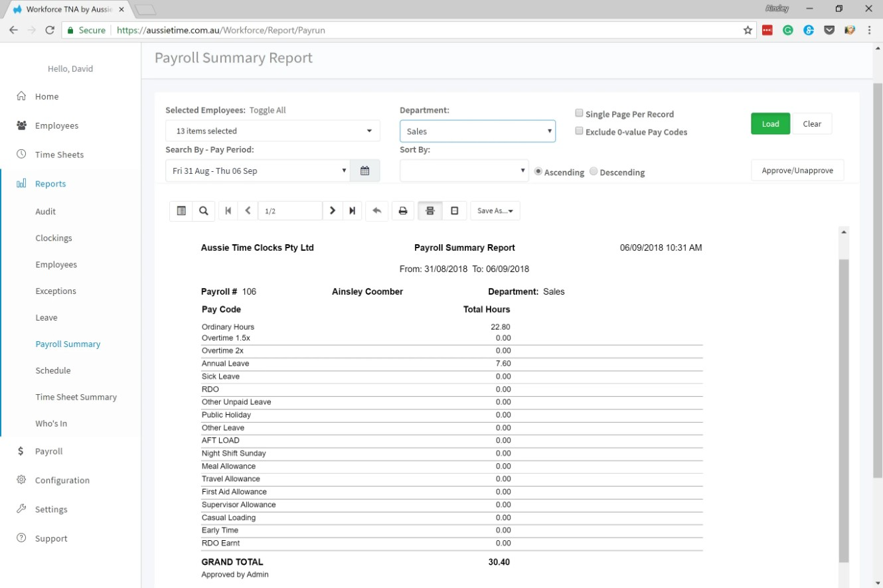
Task: Click the page number input field
Action: pyautogui.click(x=290, y=210)
